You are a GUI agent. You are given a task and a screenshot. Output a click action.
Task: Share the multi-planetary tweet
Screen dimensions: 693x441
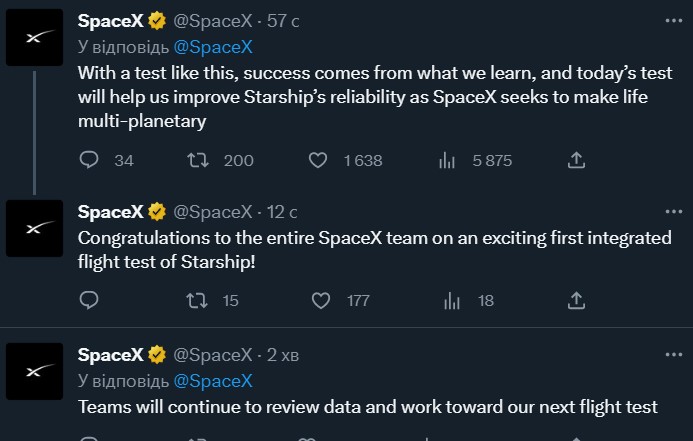[576, 160]
